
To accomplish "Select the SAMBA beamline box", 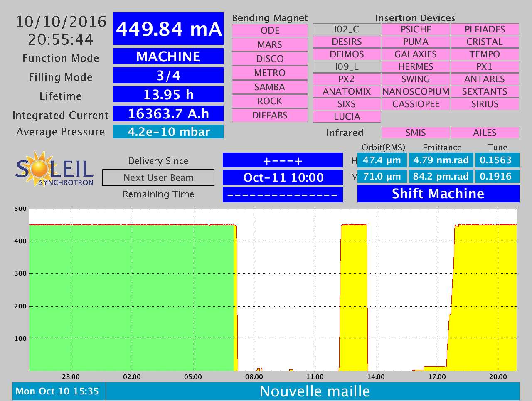I will click(x=270, y=87).
